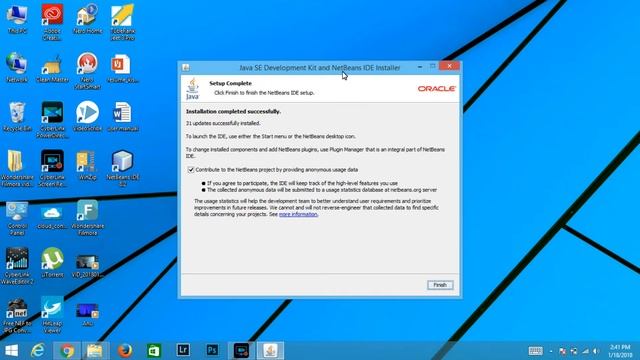
Task: Minimize the NetBeans installer window
Action: tap(420, 67)
